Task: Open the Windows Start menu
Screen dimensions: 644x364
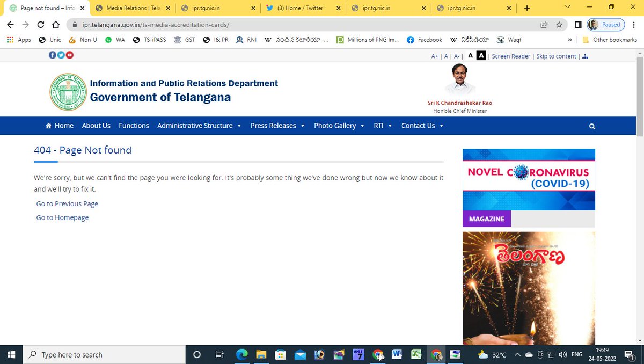Action: [x=11, y=354]
